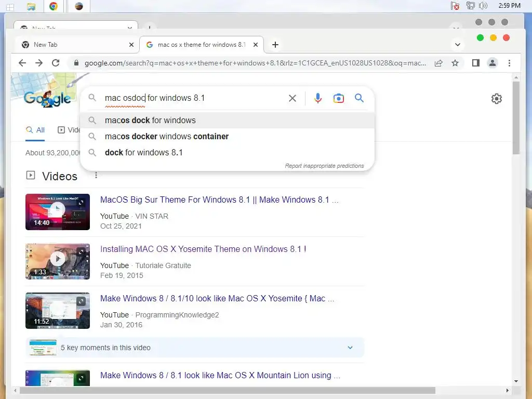Viewport: 532px width, 399px height.
Task: Choose suggestion macos dock for windows
Action: tap(228, 120)
